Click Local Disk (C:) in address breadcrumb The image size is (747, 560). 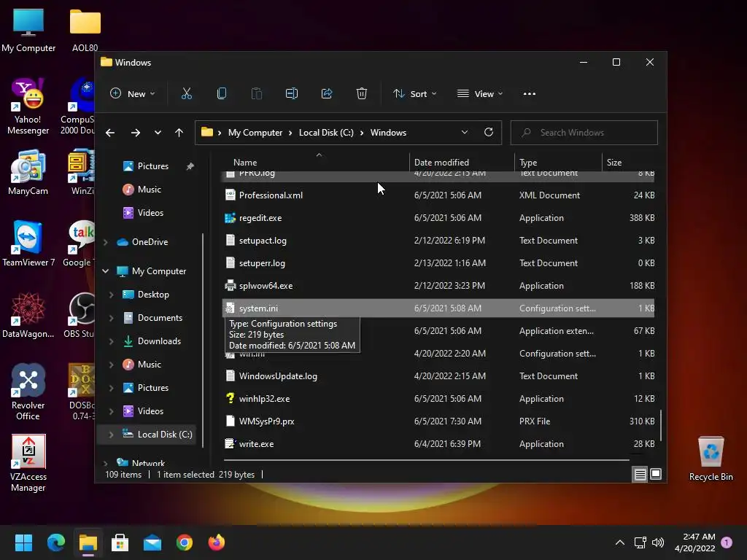coord(326,133)
